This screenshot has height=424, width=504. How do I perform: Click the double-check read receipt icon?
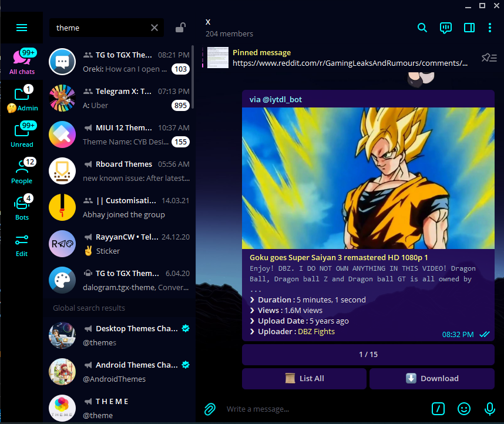pyautogui.click(x=485, y=334)
